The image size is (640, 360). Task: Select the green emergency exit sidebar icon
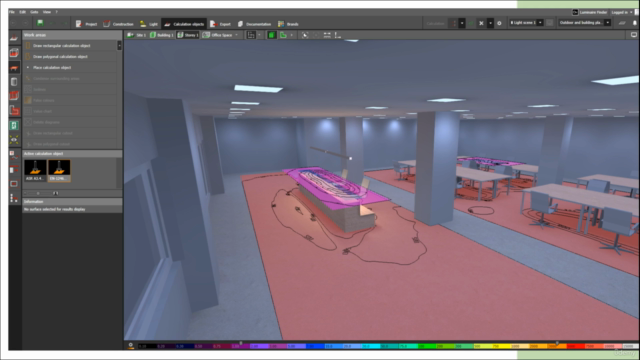pyautogui.click(x=14, y=125)
